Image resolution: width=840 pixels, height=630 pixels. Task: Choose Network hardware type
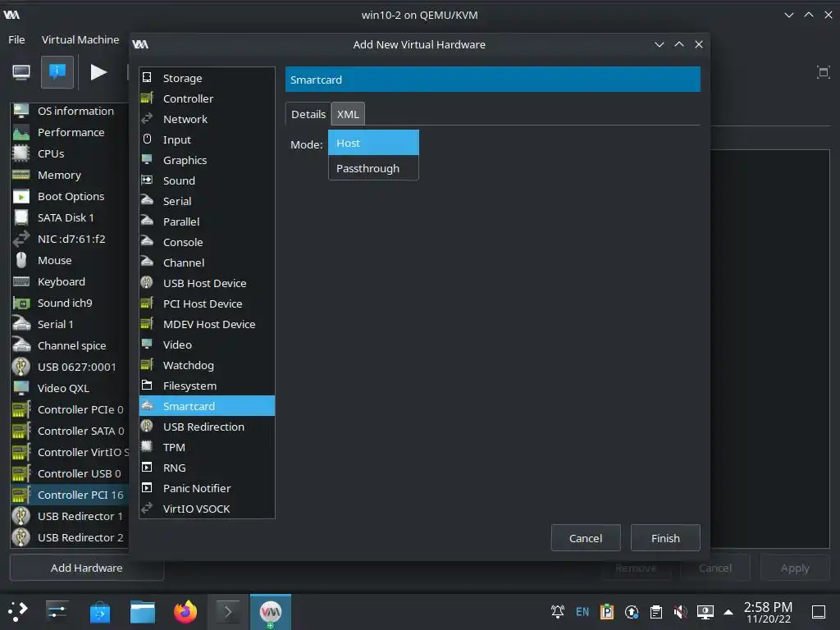coord(207,119)
